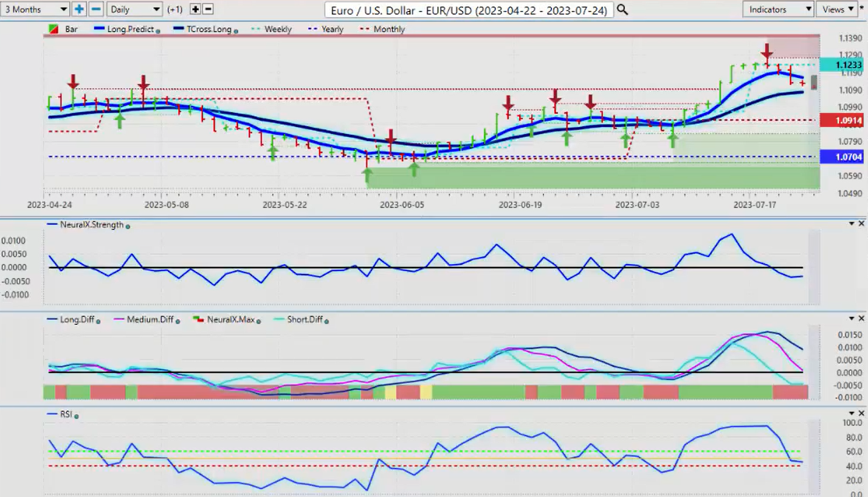Viewport: 868px width, 497px height.
Task: Click the red 1.0914 monthly price label
Action: pyautogui.click(x=841, y=120)
